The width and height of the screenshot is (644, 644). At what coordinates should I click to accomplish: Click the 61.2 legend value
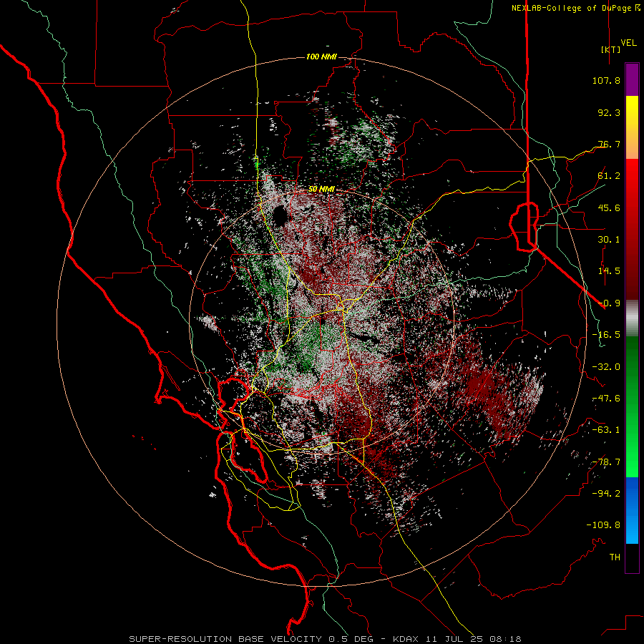tap(609, 176)
